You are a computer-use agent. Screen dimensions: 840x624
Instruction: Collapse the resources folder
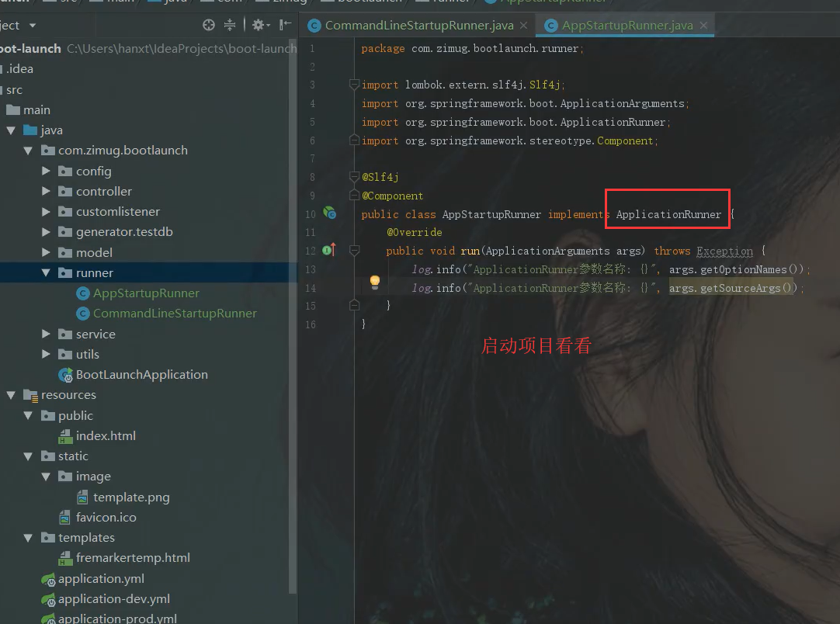[x=11, y=395]
